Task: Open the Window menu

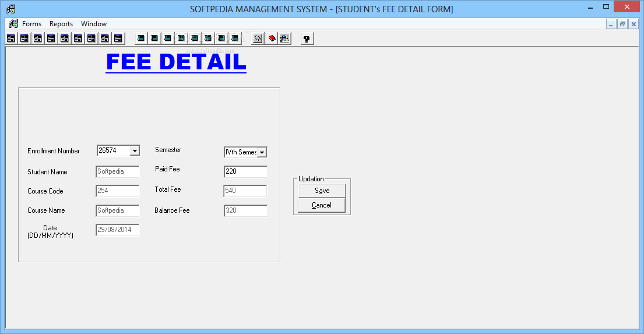Action: 94,24
